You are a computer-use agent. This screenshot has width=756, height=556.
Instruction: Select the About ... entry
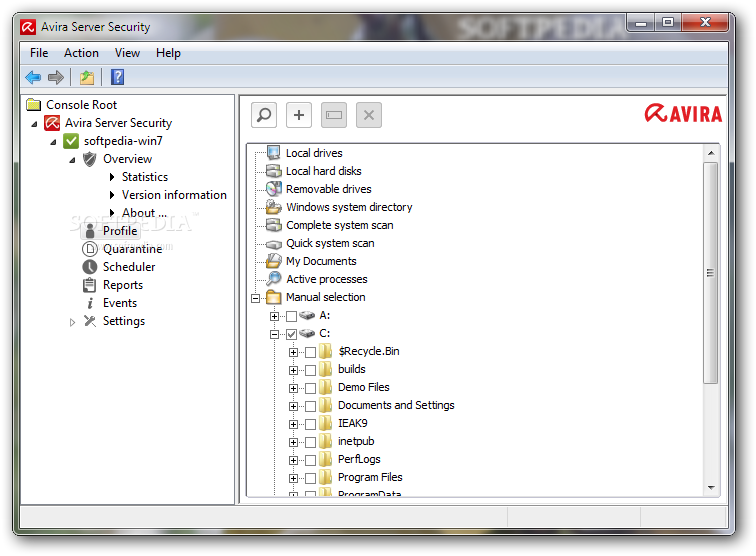pos(144,213)
